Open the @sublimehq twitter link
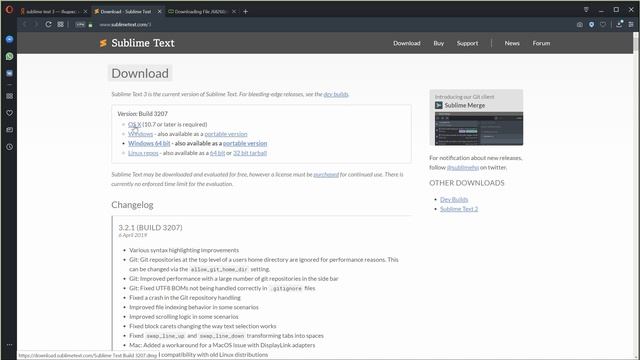This screenshot has width=640, height=360. pos(462,168)
